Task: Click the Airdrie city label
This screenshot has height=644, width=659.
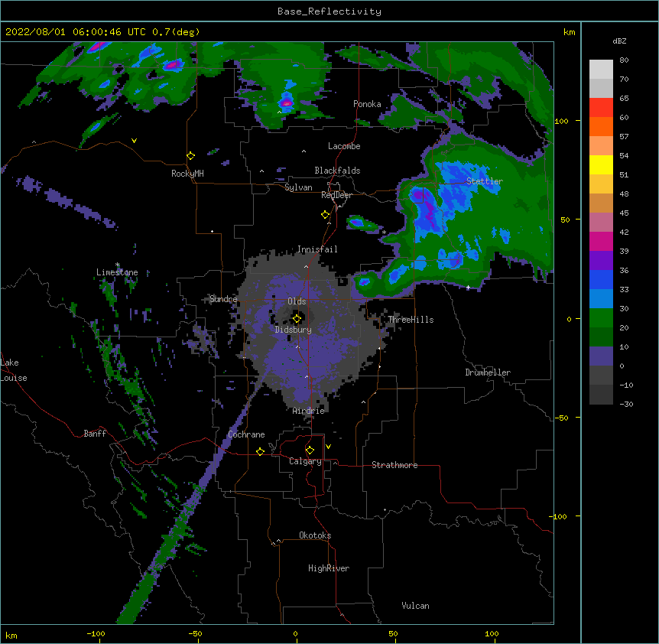Action: [309, 411]
